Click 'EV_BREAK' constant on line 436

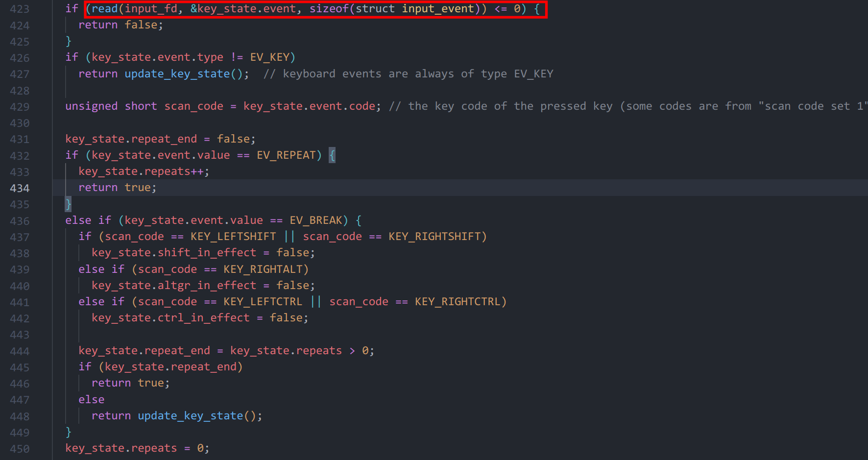click(316, 220)
